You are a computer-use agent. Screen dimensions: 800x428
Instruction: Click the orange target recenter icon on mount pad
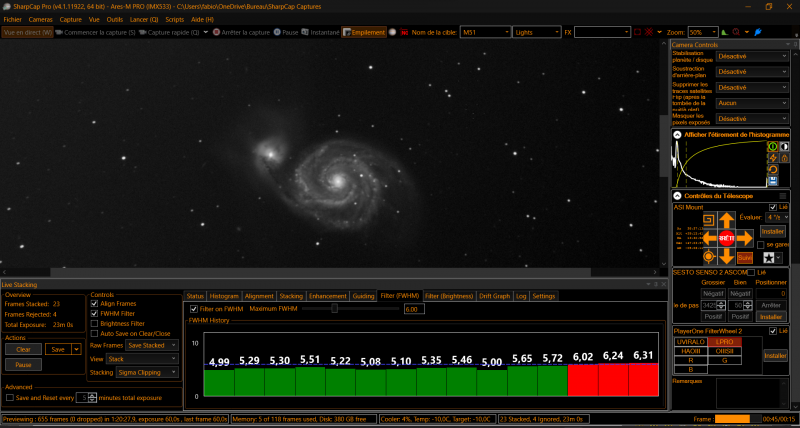pos(709,256)
